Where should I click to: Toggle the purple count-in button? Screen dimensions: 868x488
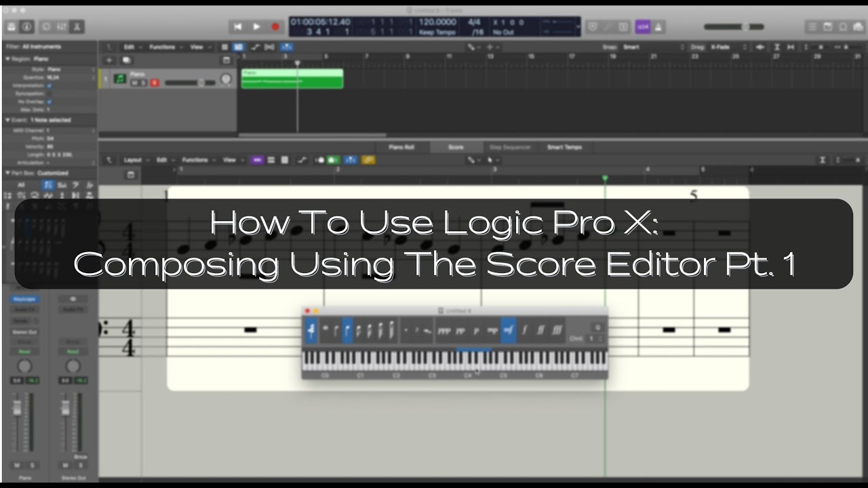point(642,27)
